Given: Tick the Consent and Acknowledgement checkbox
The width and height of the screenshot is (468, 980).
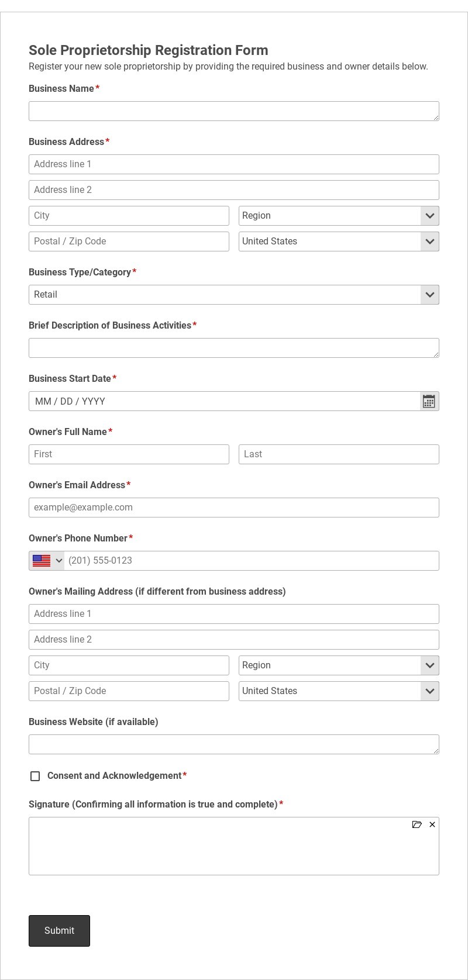Looking at the screenshot, I should (x=35, y=776).
